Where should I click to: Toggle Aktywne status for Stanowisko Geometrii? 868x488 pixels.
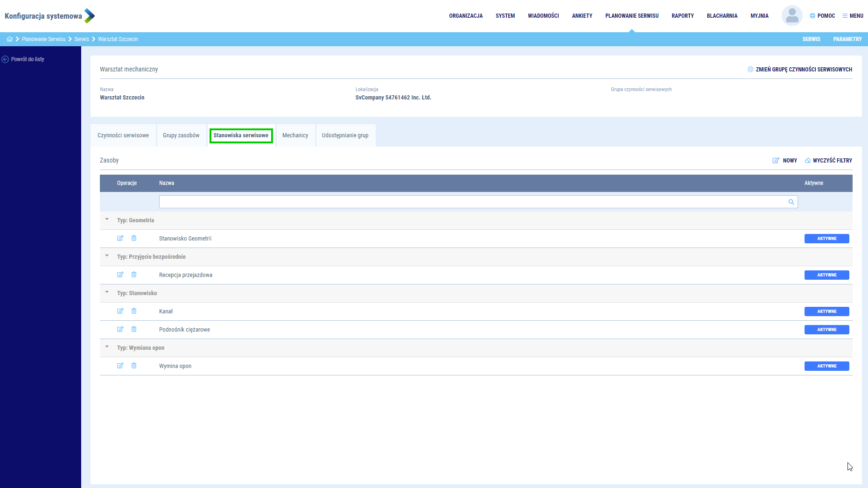(826, 239)
